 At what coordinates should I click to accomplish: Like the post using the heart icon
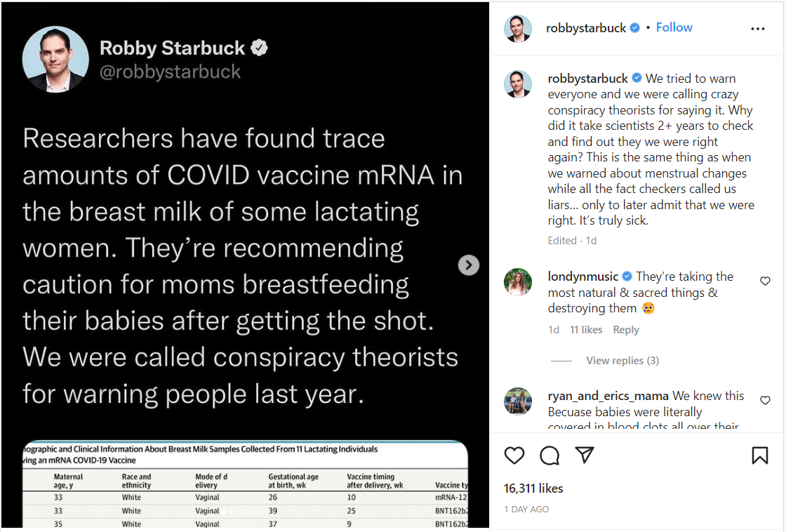coord(514,455)
